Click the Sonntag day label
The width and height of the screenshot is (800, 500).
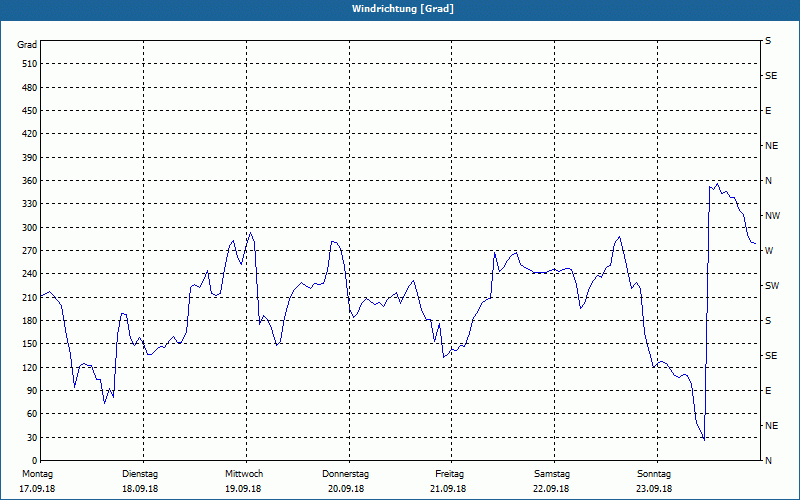[x=654, y=474]
